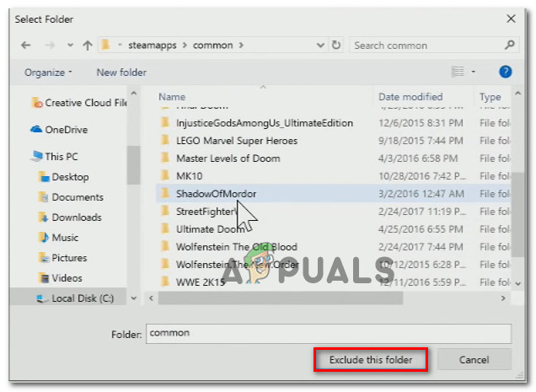Expand the recent locations dropdown arrow
This screenshot has height=392, width=536.
[70, 46]
